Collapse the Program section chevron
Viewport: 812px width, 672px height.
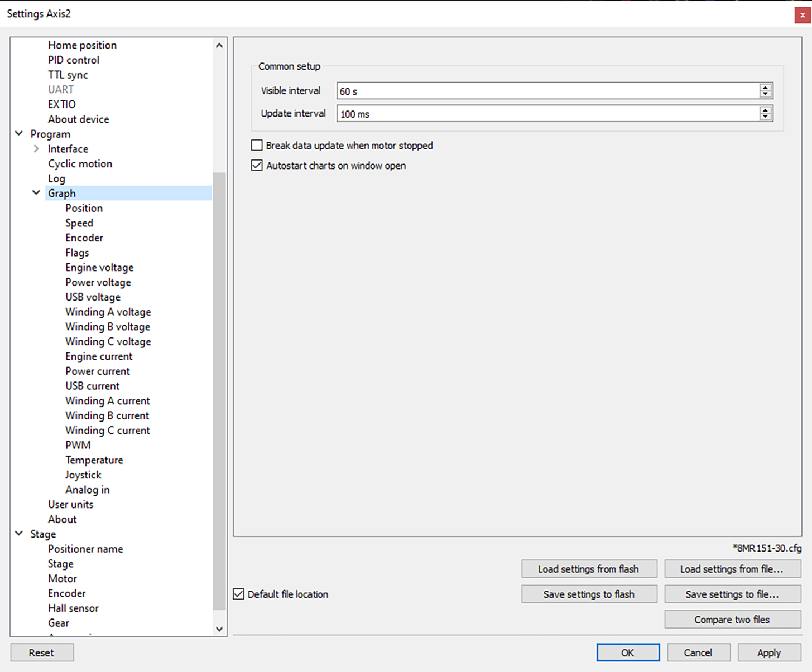tap(19, 134)
